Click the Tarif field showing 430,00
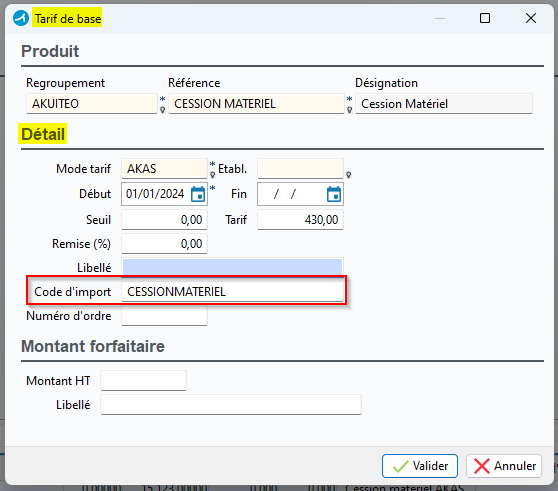The height and width of the screenshot is (491, 558). coord(300,220)
